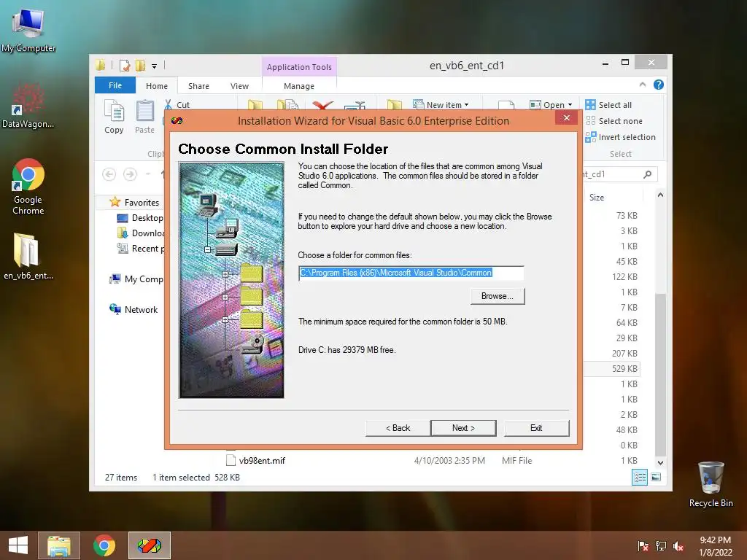
Task: Open network status tray icon
Action: (x=661, y=546)
